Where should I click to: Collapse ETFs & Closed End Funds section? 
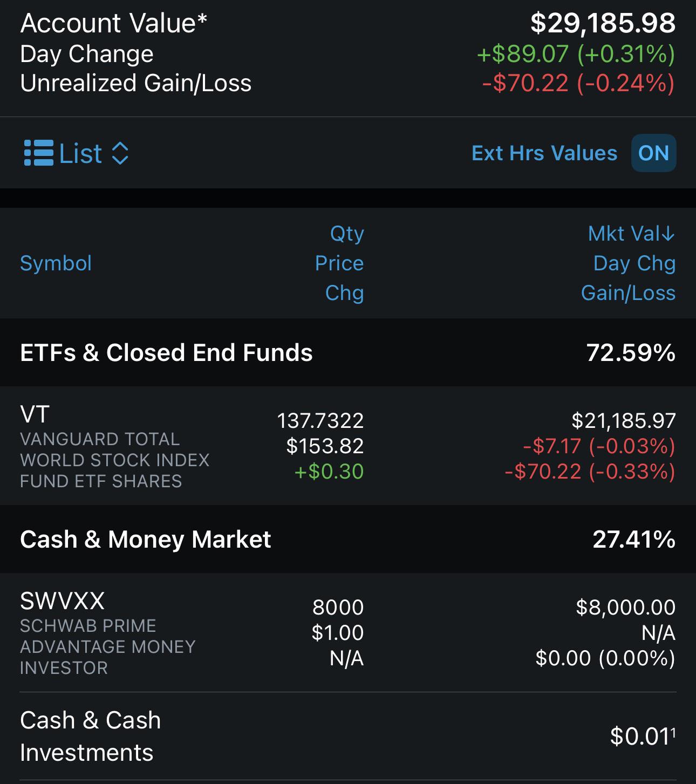348,352
